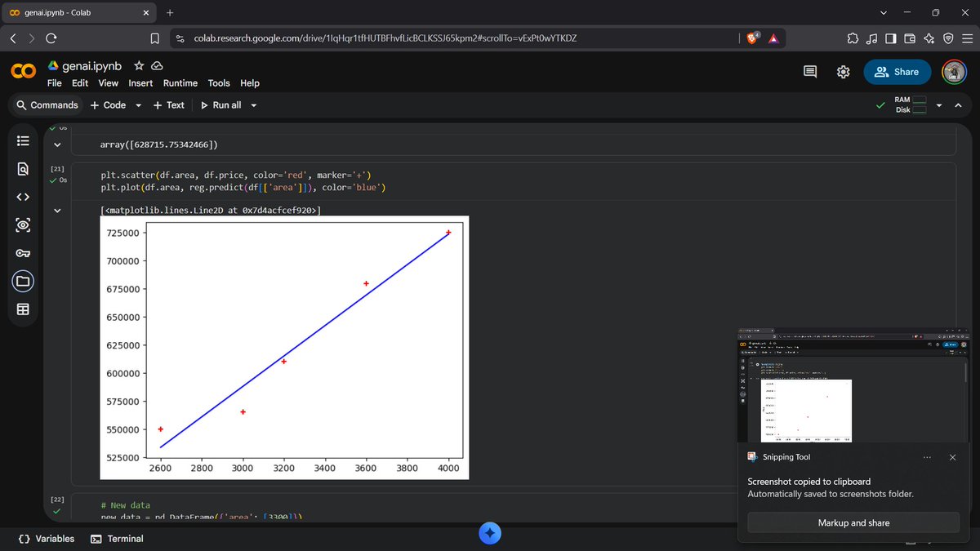Open the View menu
The height and width of the screenshot is (551, 980).
[x=108, y=83]
